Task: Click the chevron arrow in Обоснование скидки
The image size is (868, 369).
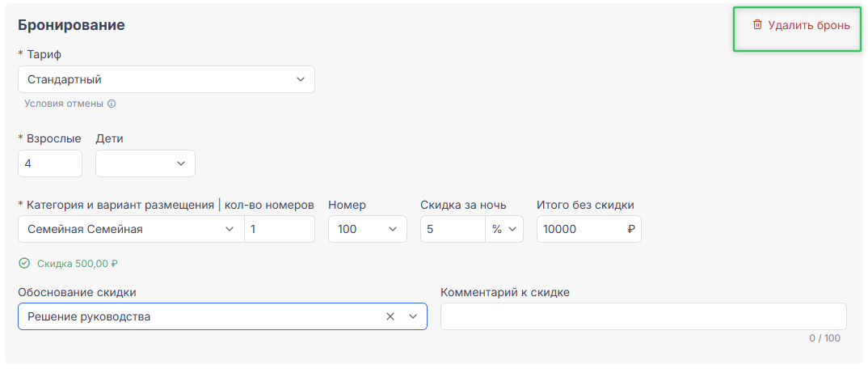Action: (413, 316)
